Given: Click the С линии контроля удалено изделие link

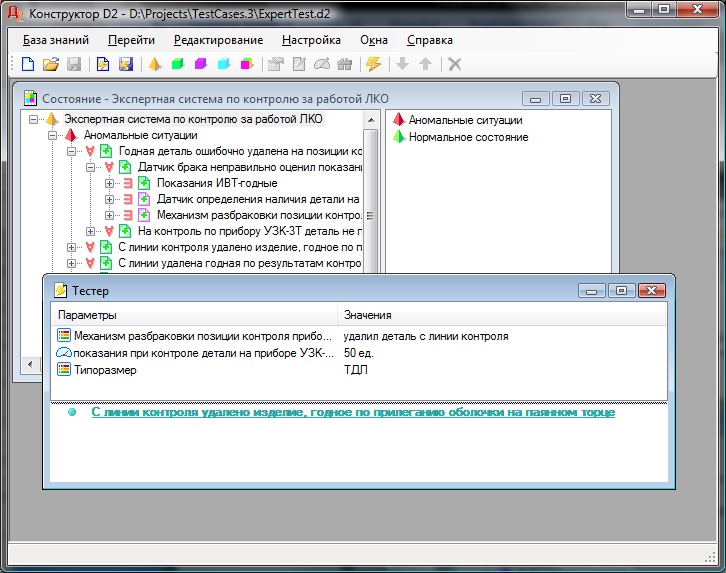Looking at the screenshot, I should pos(352,412).
